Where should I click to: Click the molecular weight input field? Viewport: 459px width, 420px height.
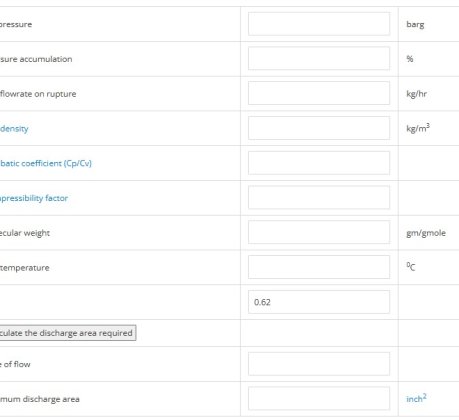click(319, 232)
